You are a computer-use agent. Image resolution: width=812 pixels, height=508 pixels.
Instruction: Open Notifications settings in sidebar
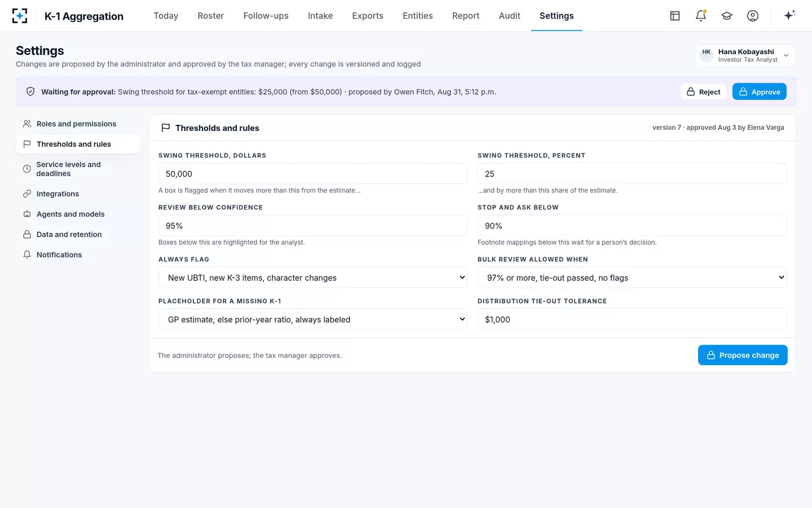[x=78, y=255]
